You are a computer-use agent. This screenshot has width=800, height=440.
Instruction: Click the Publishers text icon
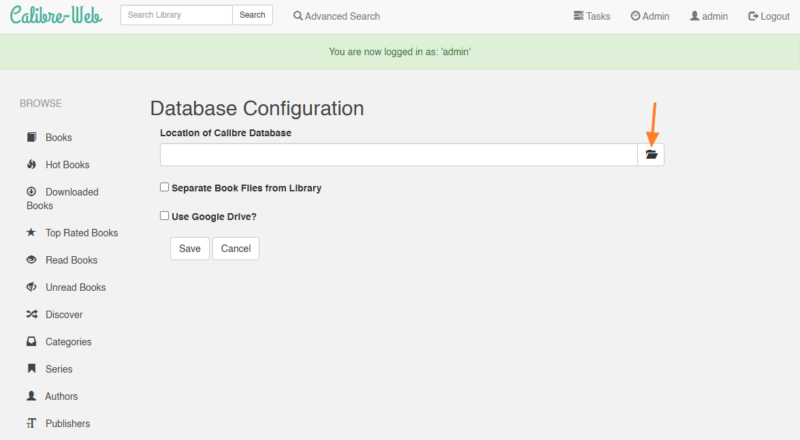coord(32,423)
